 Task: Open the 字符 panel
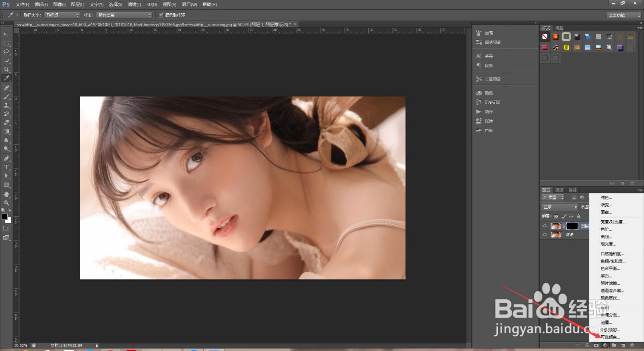coord(489,56)
